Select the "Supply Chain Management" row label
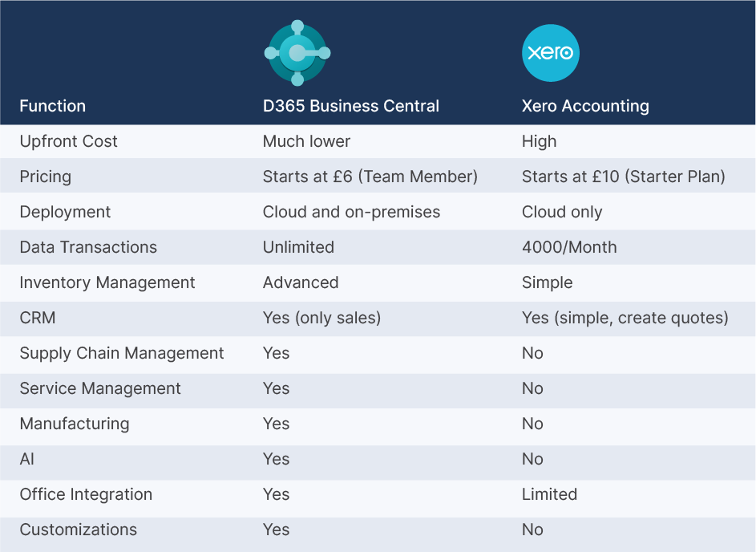Screen dimensions: 756x552 point(122,353)
